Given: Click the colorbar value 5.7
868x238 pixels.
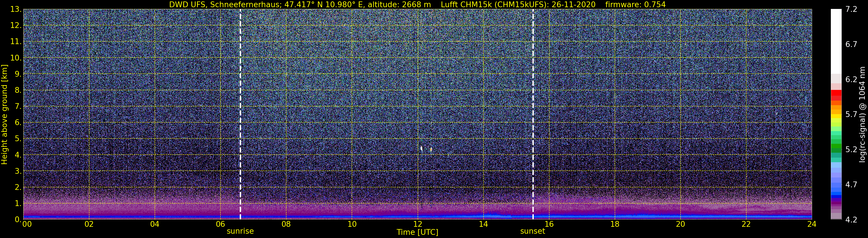Looking at the screenshot, I should pos(851,115).
